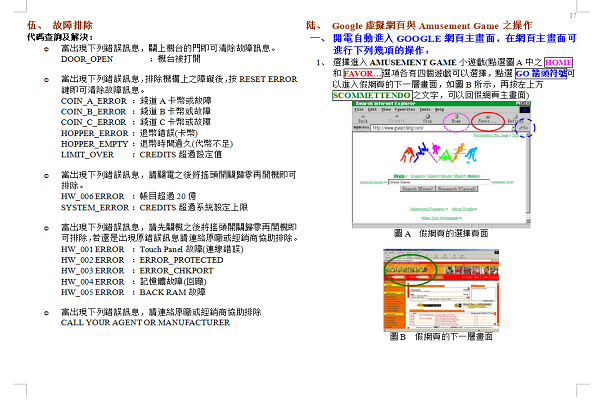Click the HW_003 ERROR code
This screenshot has width=600, height=400.
pos(93,271)
